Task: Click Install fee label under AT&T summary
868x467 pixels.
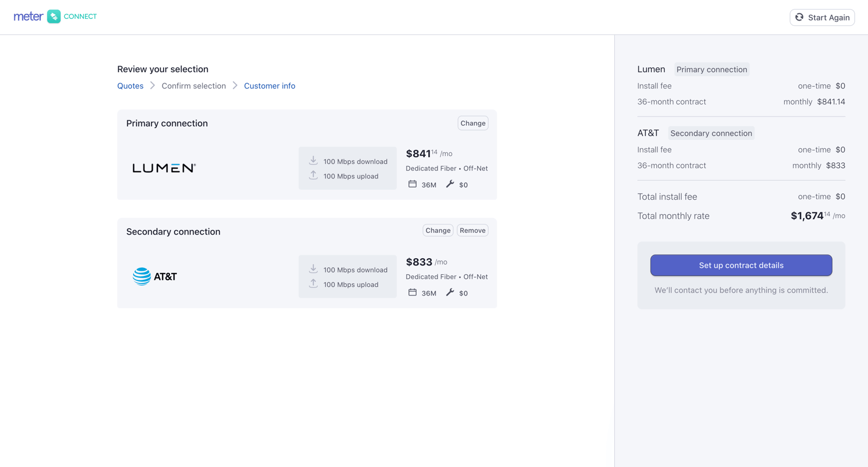Action: coord(654,150)
